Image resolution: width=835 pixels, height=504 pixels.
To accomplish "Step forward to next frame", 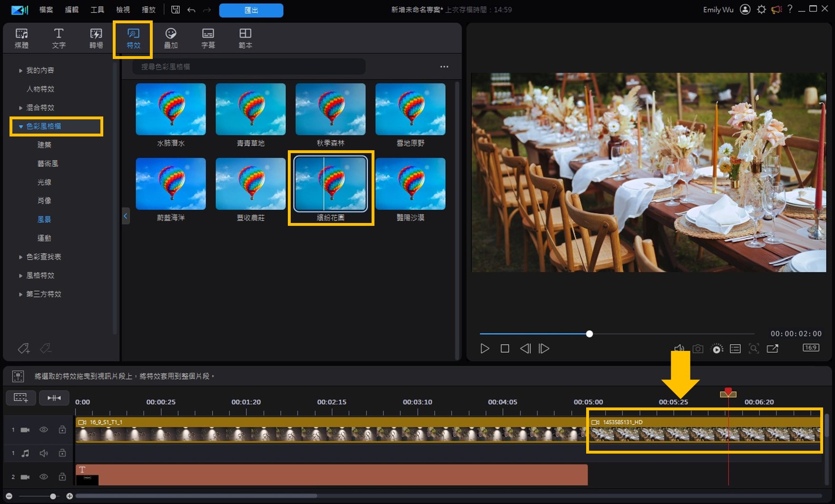I will click(544, 349).
